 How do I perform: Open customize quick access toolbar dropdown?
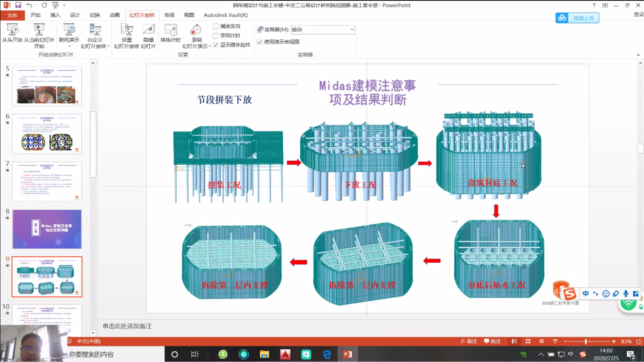click(64, 5)
